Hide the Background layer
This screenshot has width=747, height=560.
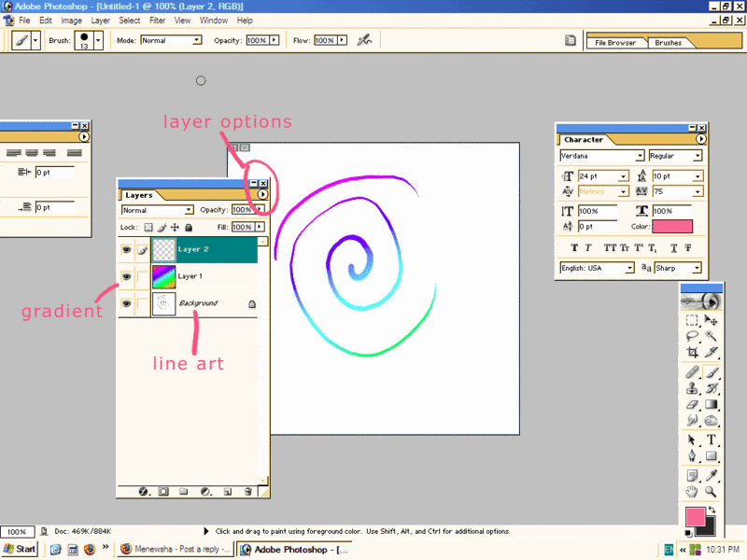(x=126, y=303)
